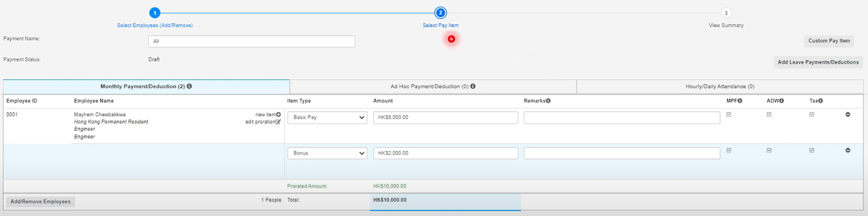
Task: Click the new item plus icon
Action: coord(279,115)
